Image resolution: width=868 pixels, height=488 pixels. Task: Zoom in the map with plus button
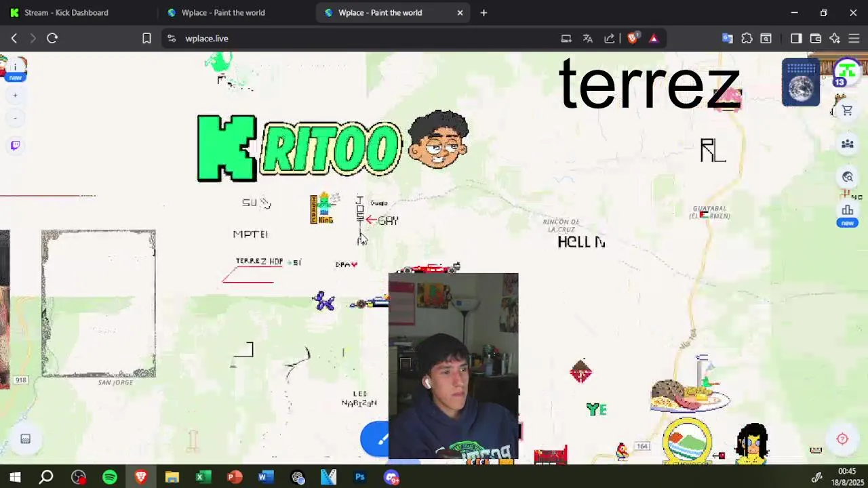(15, 96)
